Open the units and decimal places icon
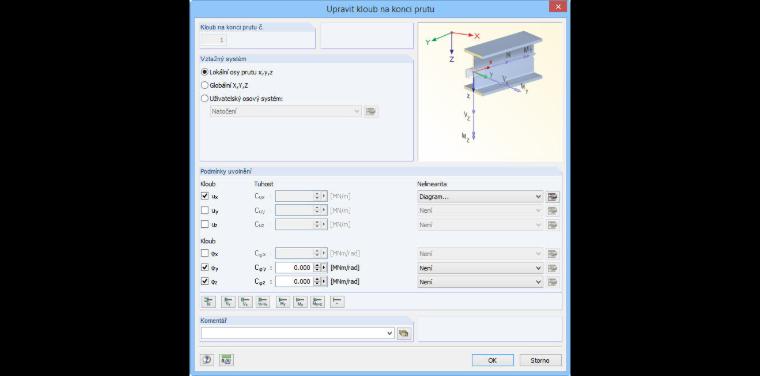The height and width of the screenshot is (376, 760). point(226,360)
